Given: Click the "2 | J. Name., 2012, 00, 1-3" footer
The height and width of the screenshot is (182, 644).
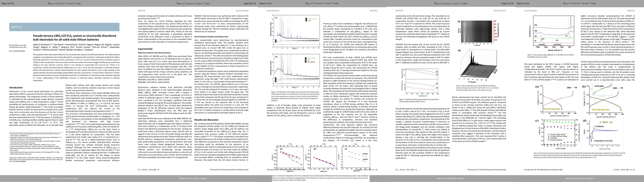Looking at the screenshot, I should coord(149,170).
